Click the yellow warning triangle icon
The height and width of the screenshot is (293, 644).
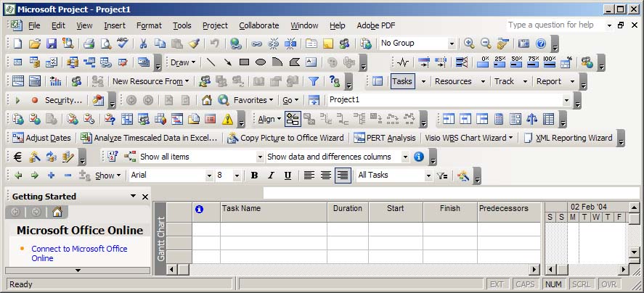pyautogui.click(x=227, y=119)
